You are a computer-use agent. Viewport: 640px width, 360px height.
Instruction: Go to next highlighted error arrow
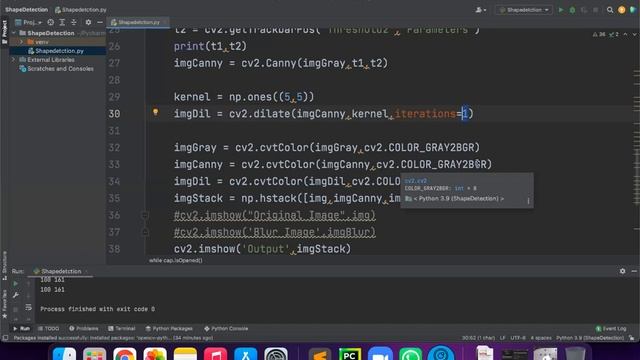(x=634, y=34)
